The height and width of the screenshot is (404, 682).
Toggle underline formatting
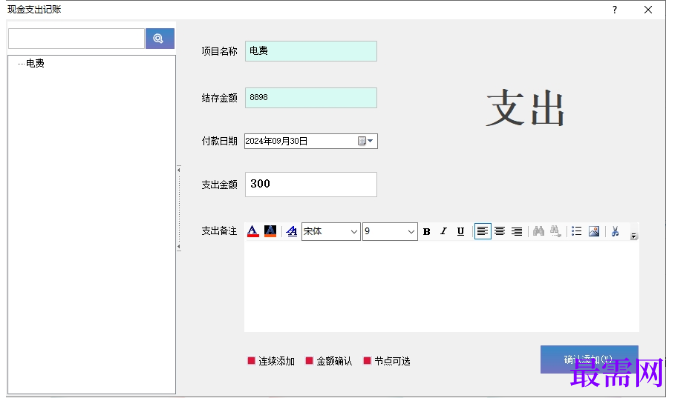[x=460, y=231]
